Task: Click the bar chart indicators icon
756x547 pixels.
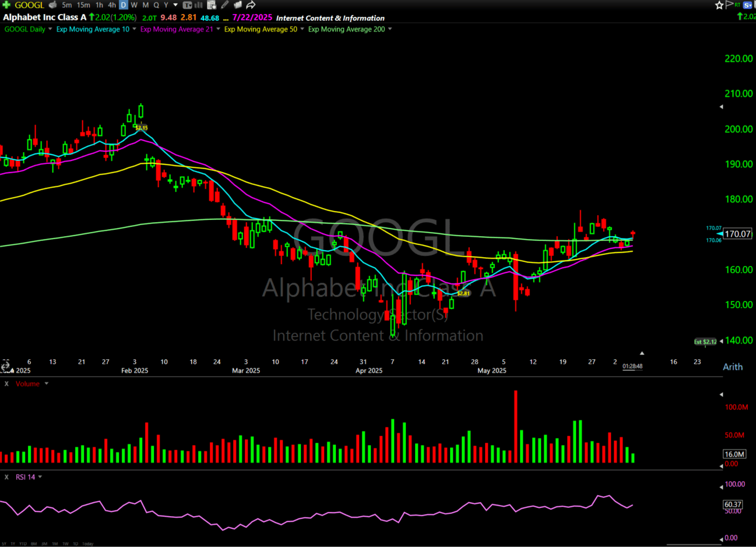Action: pos(199,5)
